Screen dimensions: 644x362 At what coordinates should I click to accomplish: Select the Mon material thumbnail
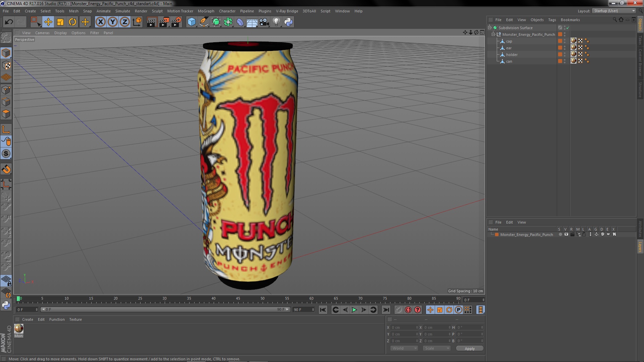point(19,328)
